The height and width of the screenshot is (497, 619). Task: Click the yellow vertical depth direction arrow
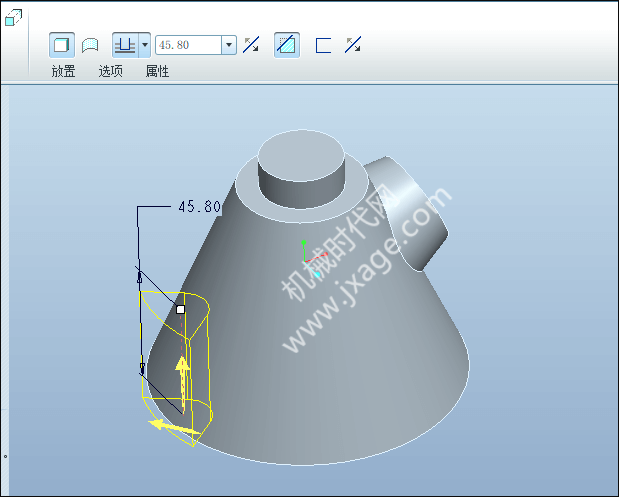183,381
